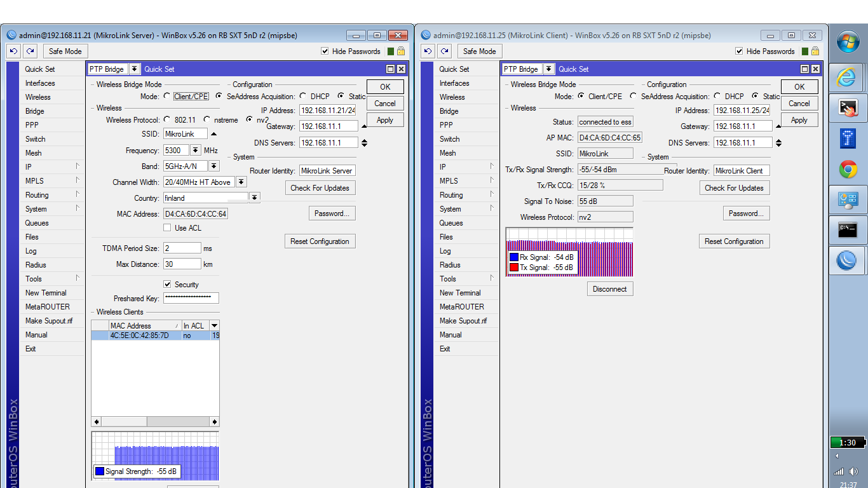
Task: Maximize Quick Set panel in Client window
Action: [805, 69]
